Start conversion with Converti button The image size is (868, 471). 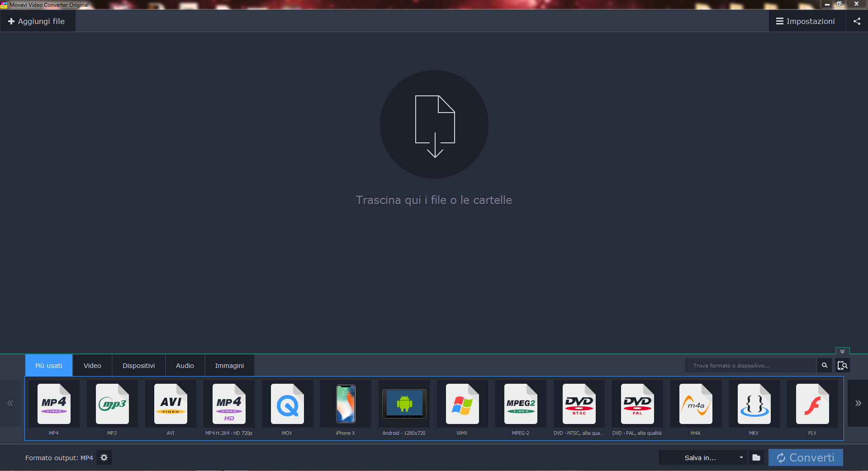(x=805, y=457)
